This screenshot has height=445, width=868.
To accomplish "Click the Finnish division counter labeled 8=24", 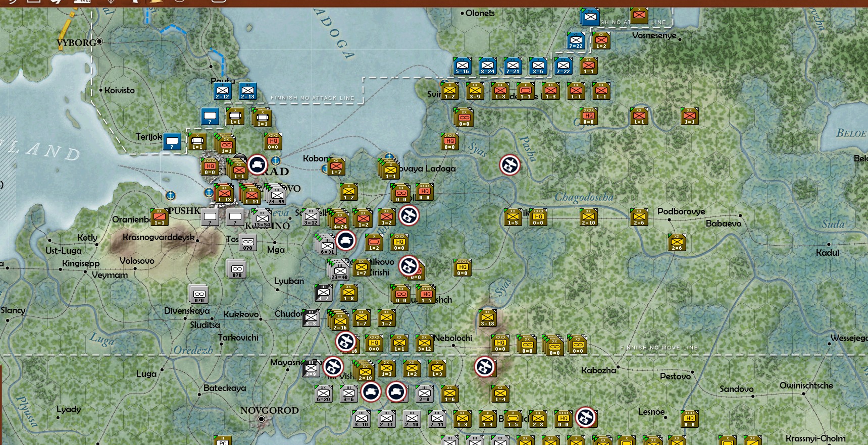I will coord(488,66).
